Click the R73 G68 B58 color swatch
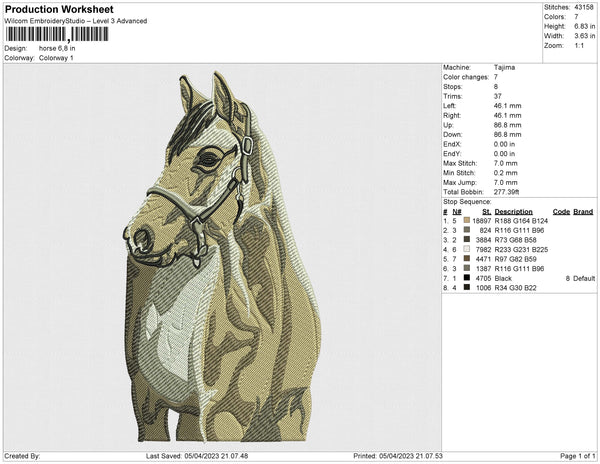This screenshot has height=464, width=600. tap(466, 239)
